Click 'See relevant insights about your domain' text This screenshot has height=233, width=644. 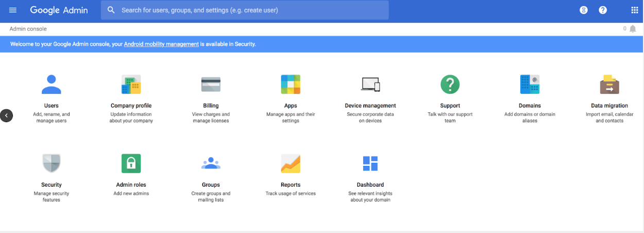pyautogui.click(x=370, y=196)
